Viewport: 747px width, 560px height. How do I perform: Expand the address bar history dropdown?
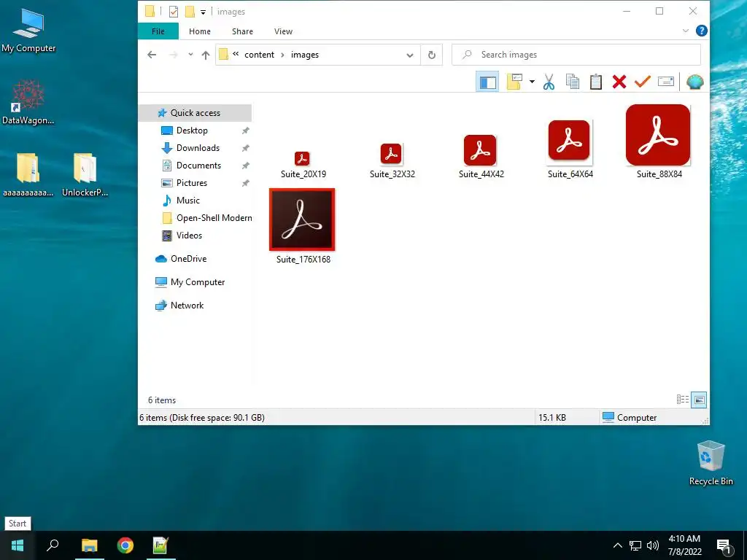[x=410, y=55]
